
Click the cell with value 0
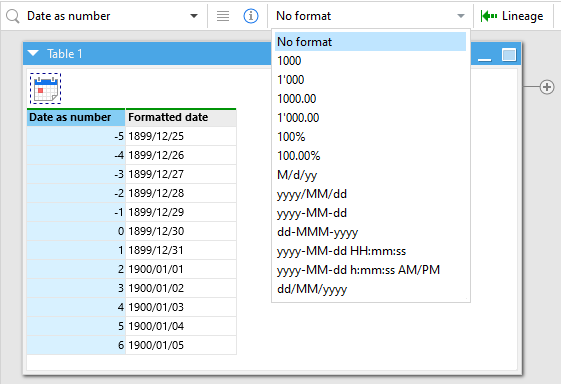76,231
